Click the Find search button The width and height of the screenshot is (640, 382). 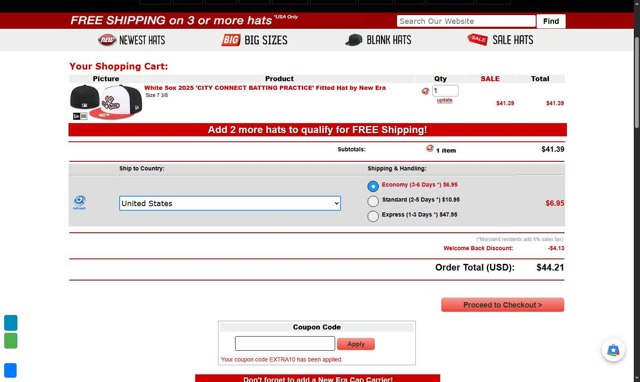tap(551, 21)
